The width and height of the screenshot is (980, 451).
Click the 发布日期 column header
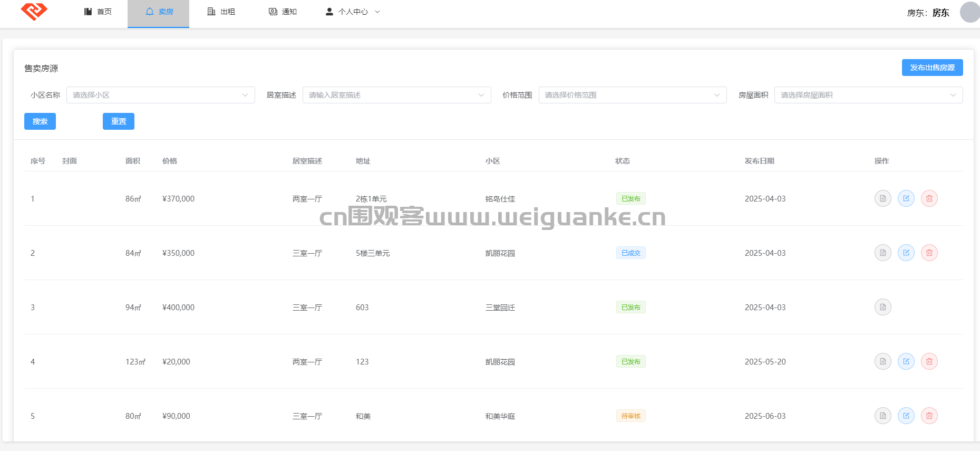click(759, 161)
